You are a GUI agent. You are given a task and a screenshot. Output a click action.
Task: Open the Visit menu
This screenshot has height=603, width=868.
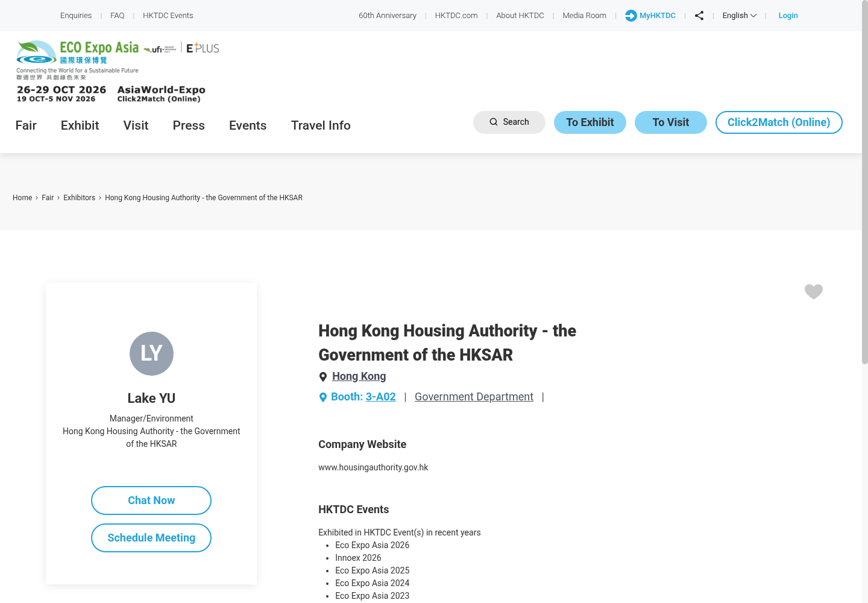tap(136, 125)
